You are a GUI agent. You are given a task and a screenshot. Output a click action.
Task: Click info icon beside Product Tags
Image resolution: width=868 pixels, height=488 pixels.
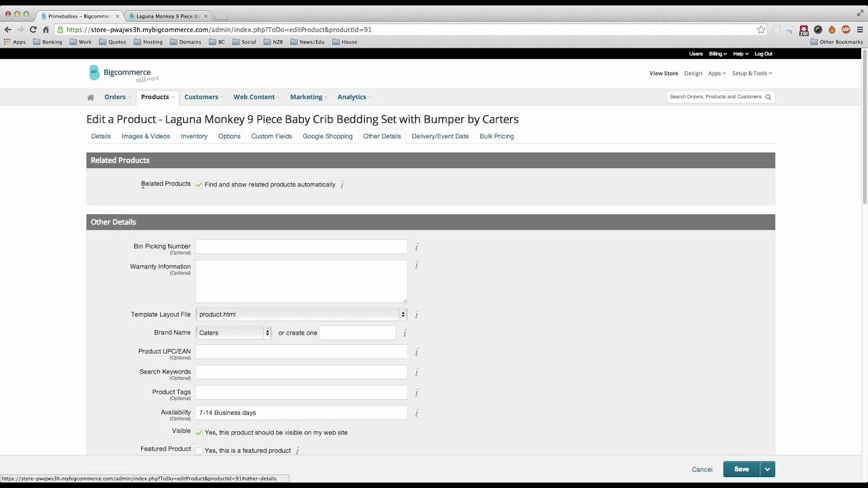point(416,392)
